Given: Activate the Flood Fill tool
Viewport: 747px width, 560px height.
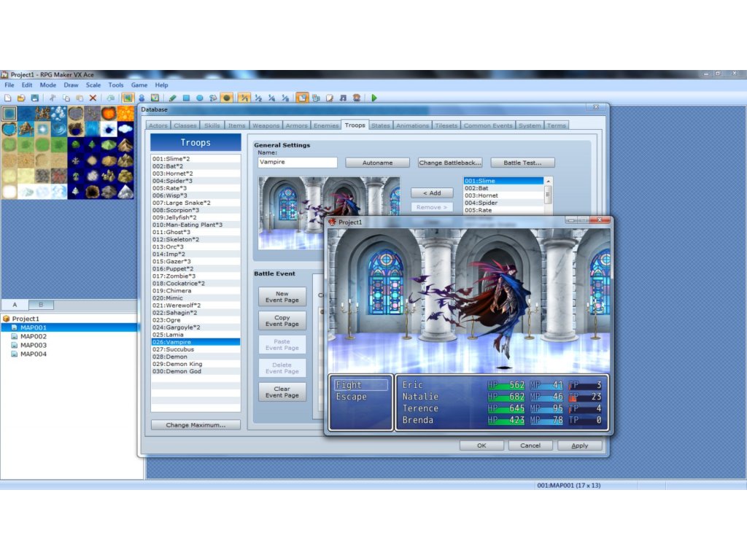Looking at the screenshot, I should click(x=212, y=98).
